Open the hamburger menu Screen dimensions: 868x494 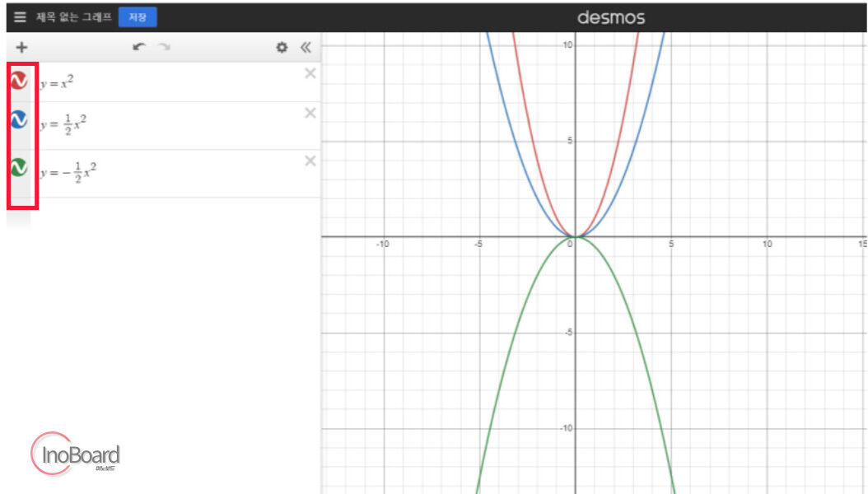(x=20, y=17)
